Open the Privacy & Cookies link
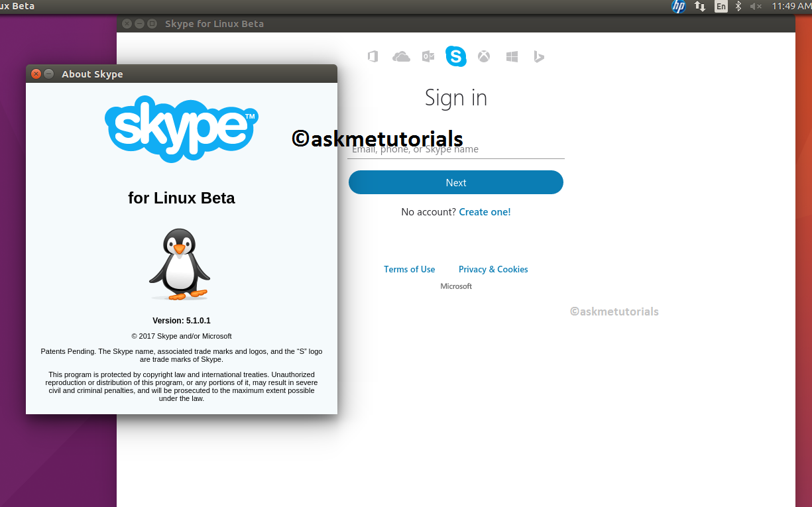812x507 pixels. click(x=493, y=269)
